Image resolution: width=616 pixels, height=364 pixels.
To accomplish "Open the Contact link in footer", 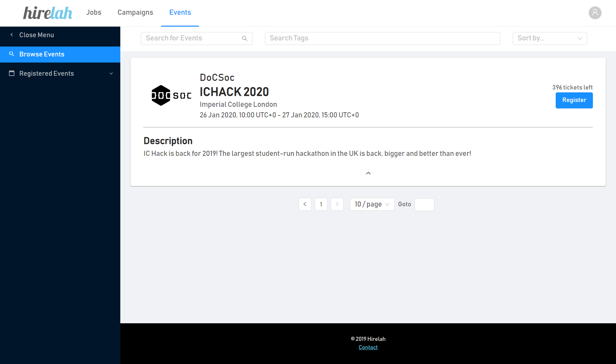I will (x=368, y=347).
